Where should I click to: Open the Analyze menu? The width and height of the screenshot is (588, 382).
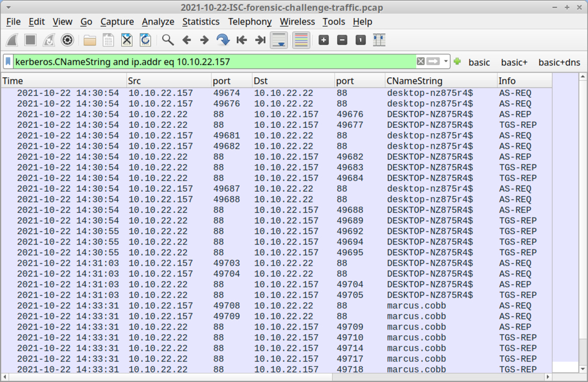(158, 22)
